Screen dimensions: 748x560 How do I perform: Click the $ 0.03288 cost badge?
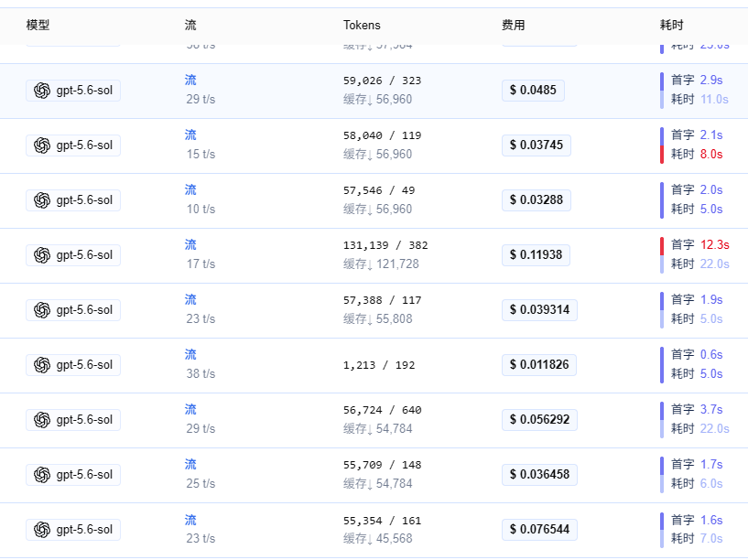click(537, 199)
